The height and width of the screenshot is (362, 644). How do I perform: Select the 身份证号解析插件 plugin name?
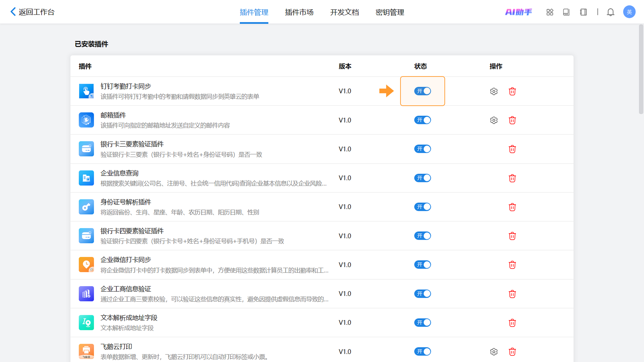click(x=126, y=202)
